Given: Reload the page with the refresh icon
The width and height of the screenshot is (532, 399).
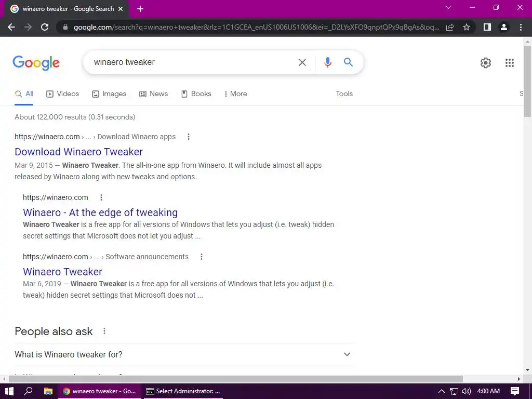Looking at the screenshot, I should [x=45, y=27].
